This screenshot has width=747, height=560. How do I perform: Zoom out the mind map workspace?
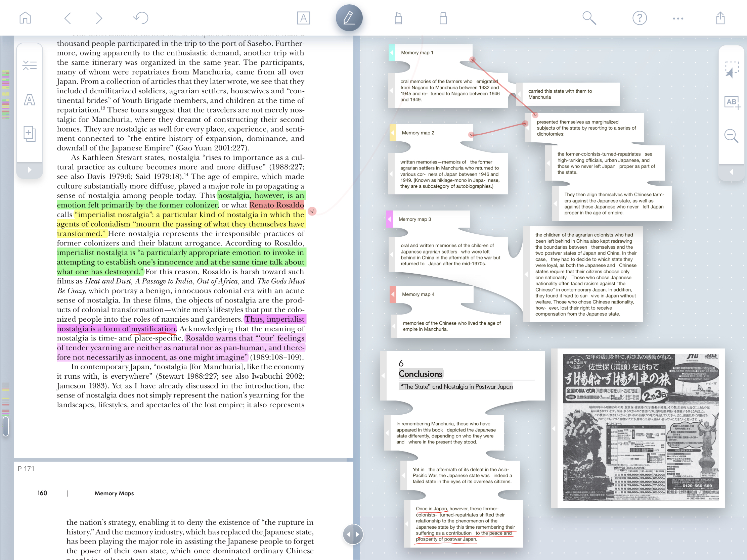pos(732,136)
